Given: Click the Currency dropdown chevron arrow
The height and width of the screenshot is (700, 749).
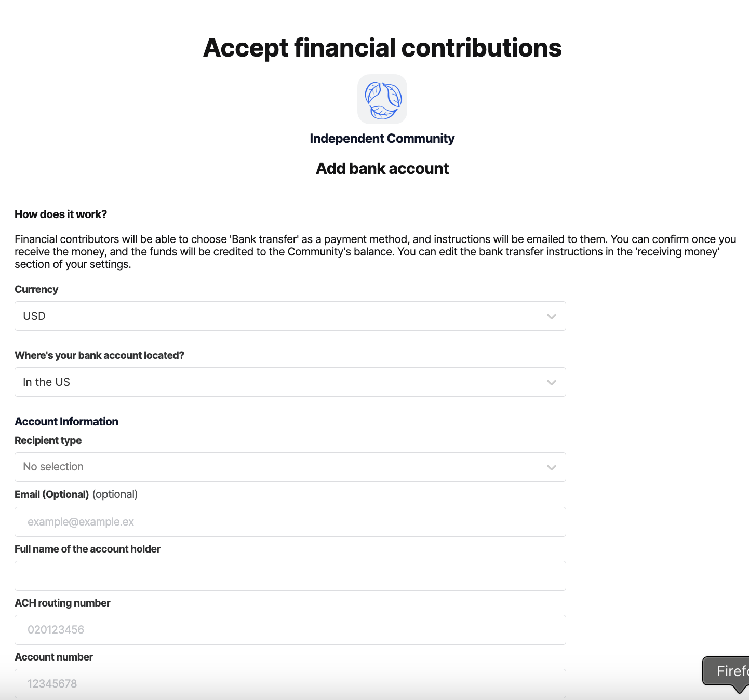Looking at the screenshot, I should tap(551, 316).
